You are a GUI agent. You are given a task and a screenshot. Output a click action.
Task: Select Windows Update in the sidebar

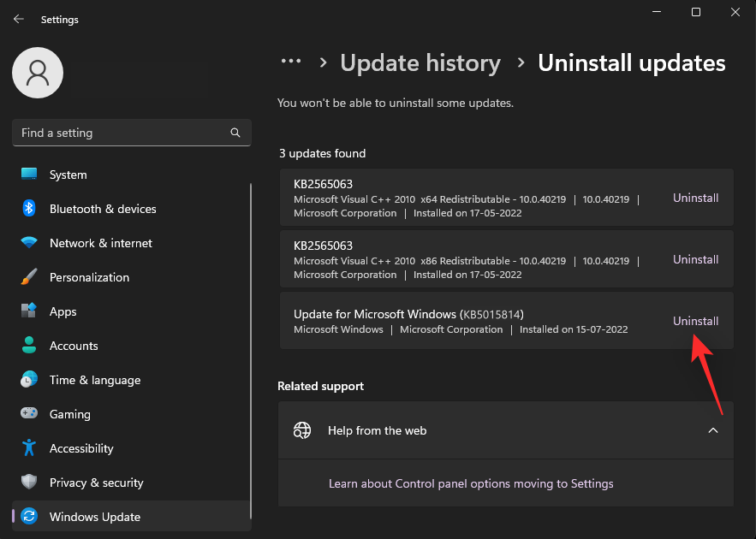[94, 517]
